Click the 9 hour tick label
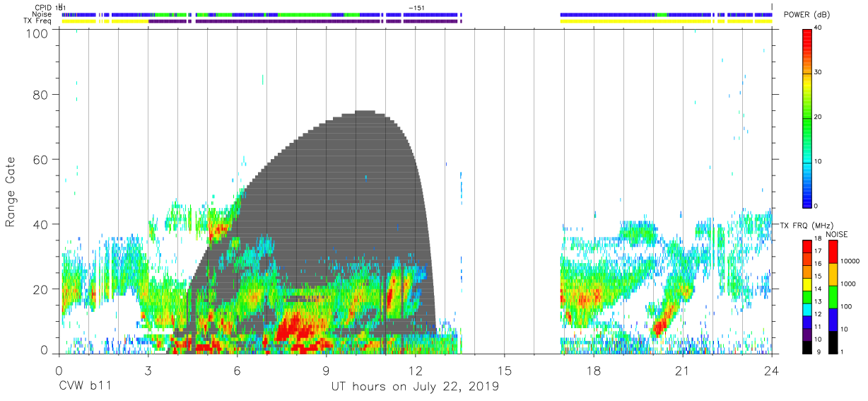The width and height of the screenshot is (868, 401). point(326,371)
